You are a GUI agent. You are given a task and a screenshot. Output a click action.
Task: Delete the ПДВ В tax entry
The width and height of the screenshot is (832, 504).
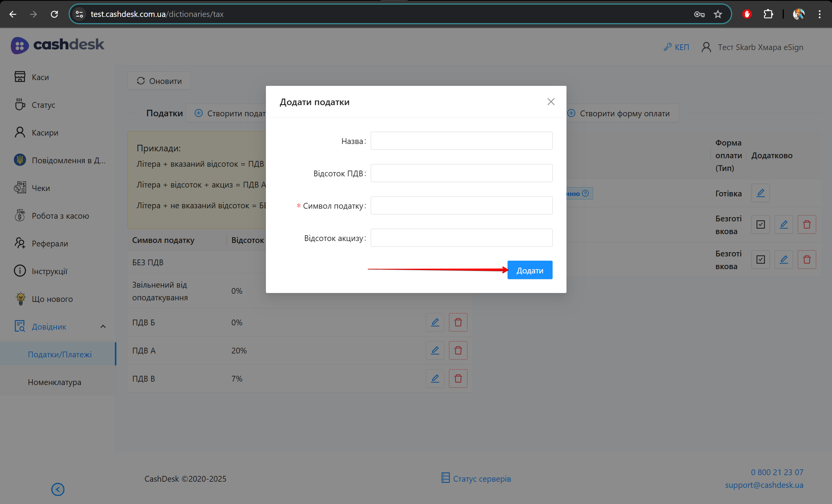click(x=458, y=378)
